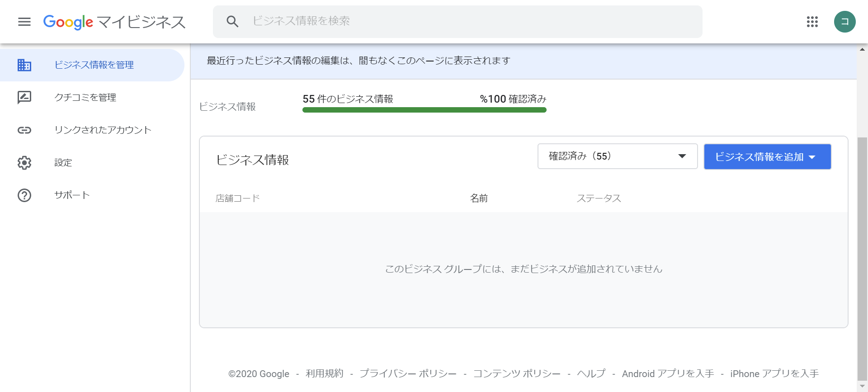Click the empty business group message

pyautogui.click(x=524, y=269)
